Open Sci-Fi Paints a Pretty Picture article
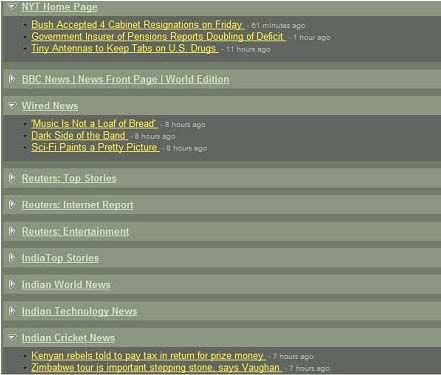The width and height of the screenshot is (441, 375). [x=95, y=147]
